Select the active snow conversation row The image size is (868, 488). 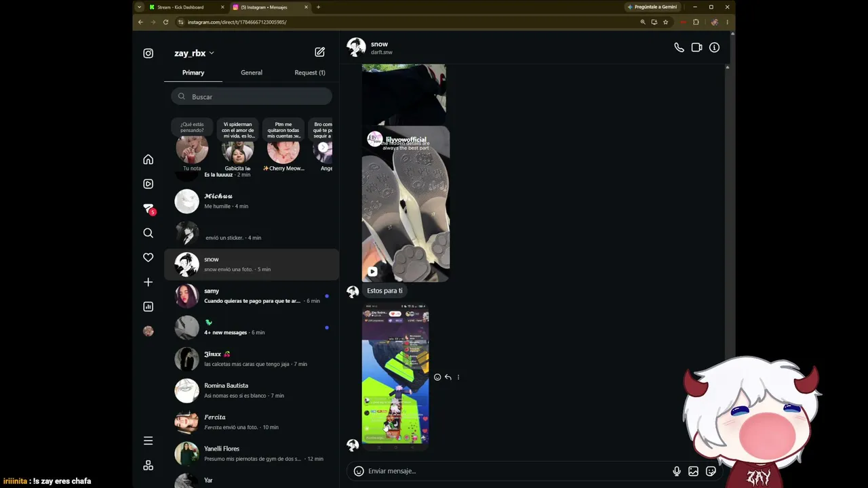[252, 264]
